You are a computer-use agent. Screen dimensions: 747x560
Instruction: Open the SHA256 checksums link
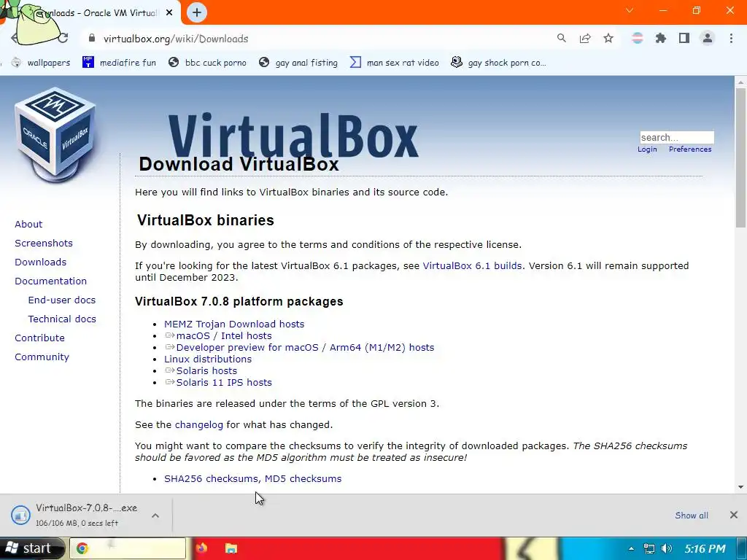click(x=211, y=479)
